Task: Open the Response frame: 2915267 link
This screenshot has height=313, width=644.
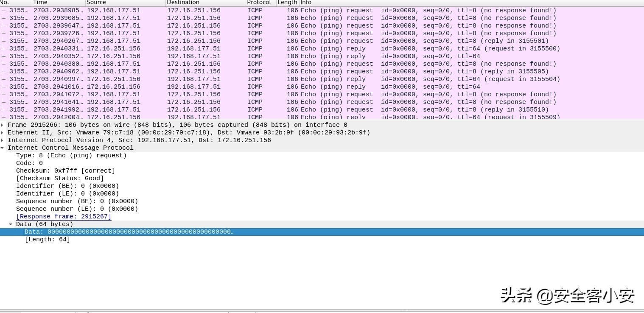Action: point(64,217)
